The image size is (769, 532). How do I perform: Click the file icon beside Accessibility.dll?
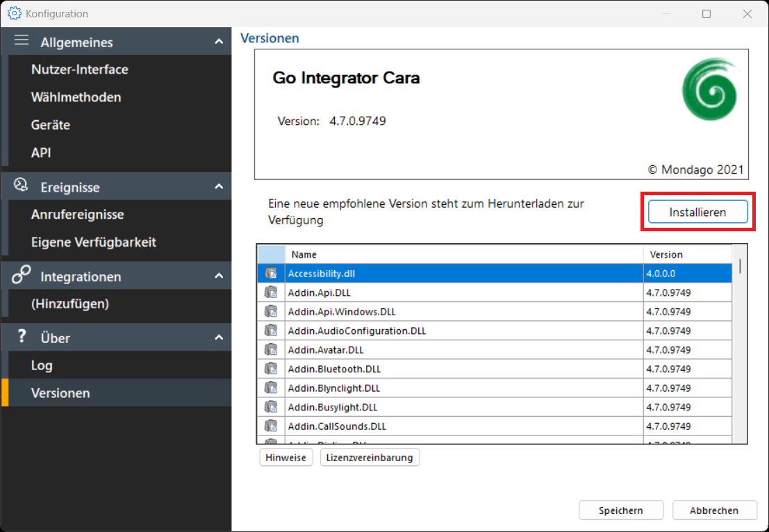point(271,273)
